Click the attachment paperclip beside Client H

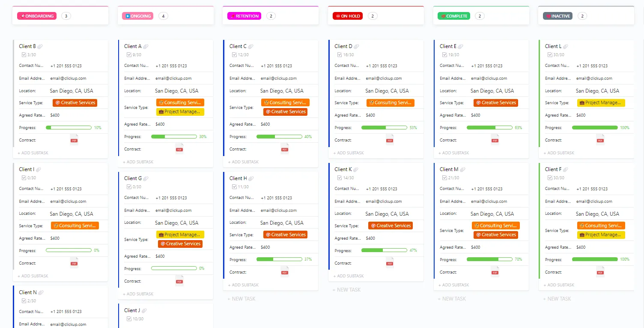pos(251,178)
